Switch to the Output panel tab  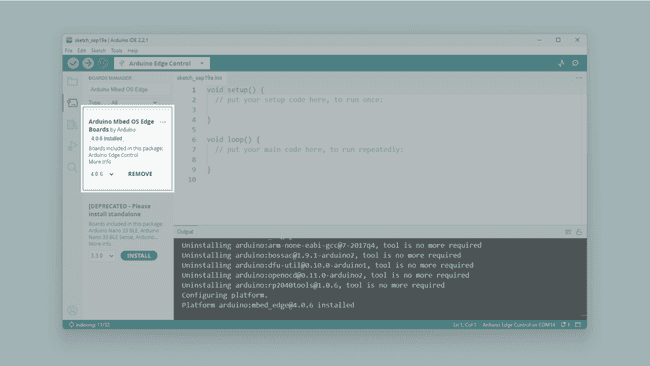pos(185,232)
